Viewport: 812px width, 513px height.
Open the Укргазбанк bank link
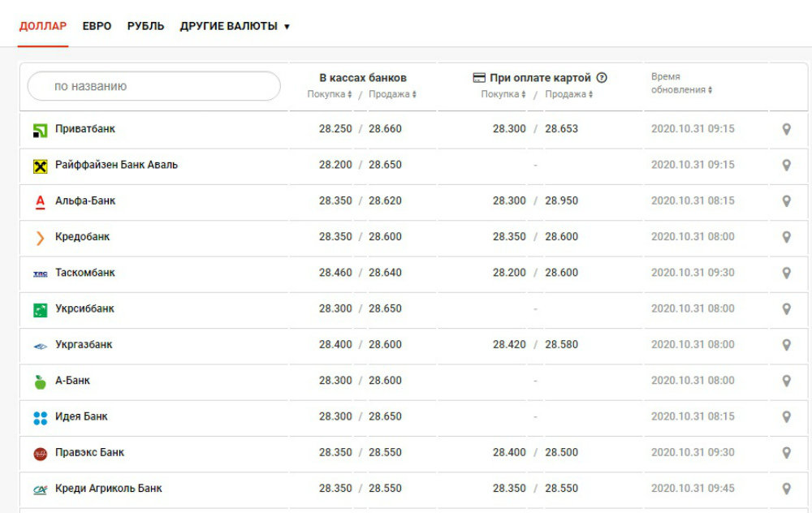(84, 345)
